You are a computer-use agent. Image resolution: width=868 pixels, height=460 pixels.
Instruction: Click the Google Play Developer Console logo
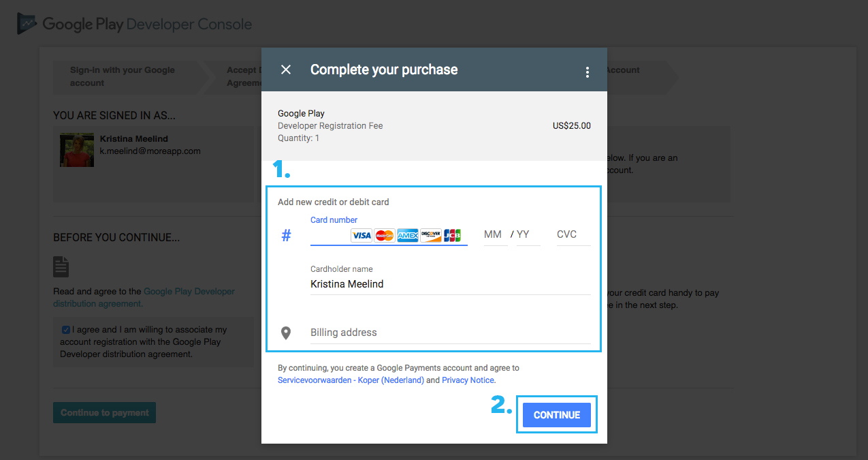(135, 24)
